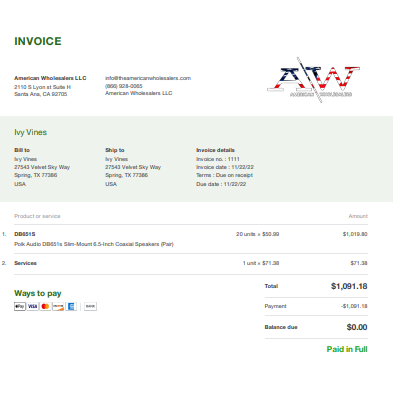Click the Bank payment icon
The height and width of the screenshot is (401, 393).
coord(90,306)
